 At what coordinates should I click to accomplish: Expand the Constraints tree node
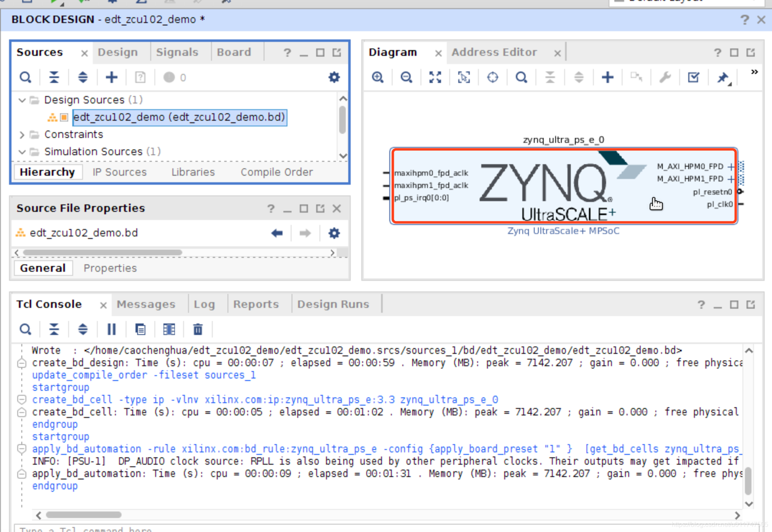22,135
